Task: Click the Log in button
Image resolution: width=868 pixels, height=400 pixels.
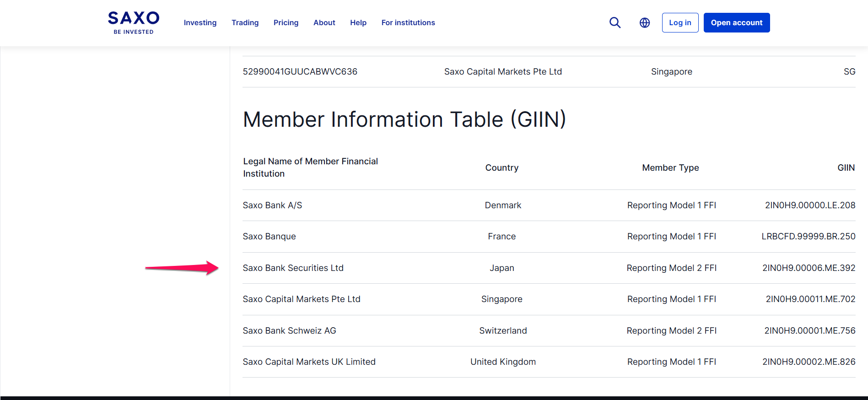Action: pyautogui.click(x=680, y=22)
